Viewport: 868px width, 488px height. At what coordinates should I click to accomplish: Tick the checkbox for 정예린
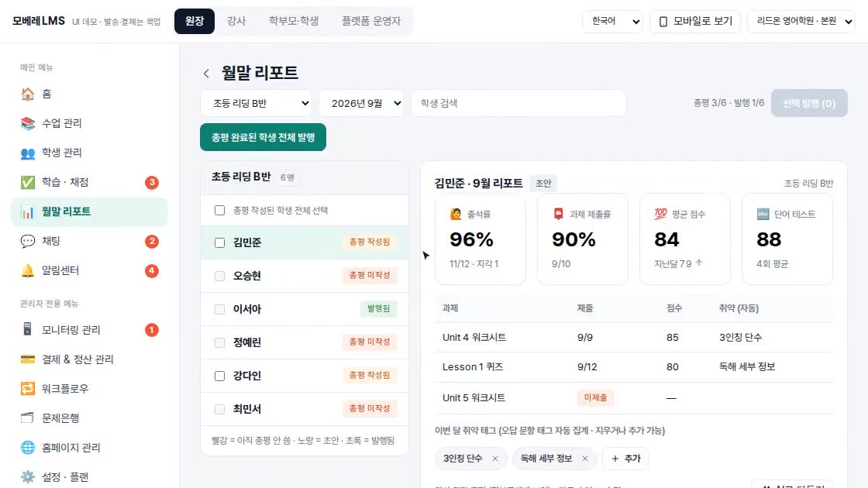point(220,343)
